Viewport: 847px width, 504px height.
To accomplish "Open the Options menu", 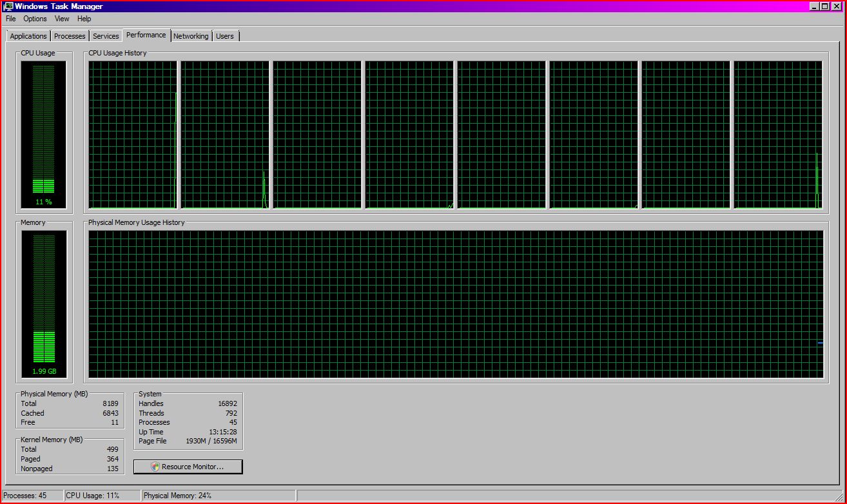I will pos(35,19).
